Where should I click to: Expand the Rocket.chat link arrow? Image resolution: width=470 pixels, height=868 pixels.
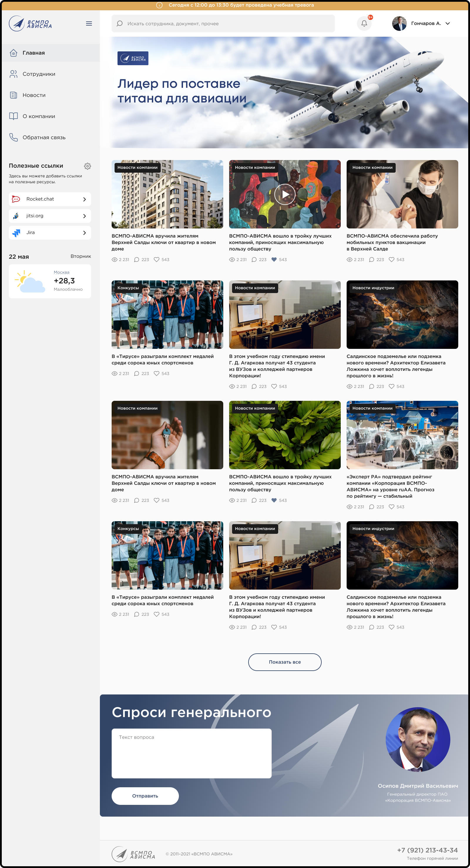coord(84,199)
